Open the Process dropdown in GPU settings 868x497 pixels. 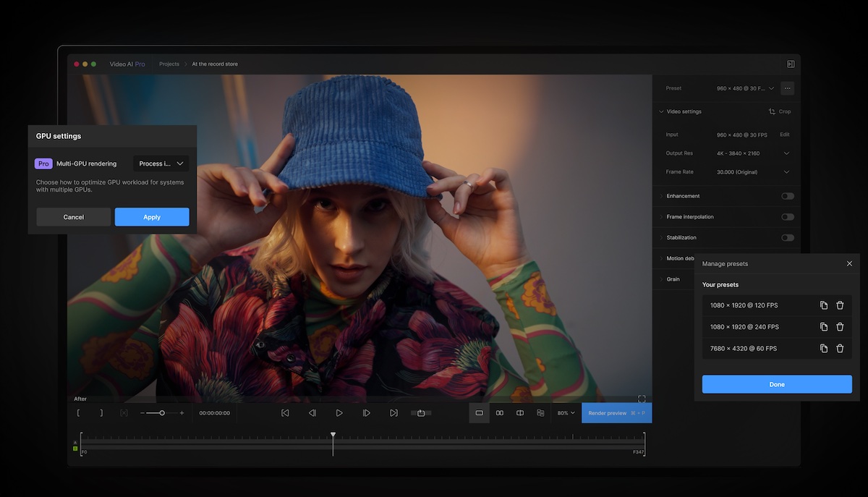click(x=160, y=163)
